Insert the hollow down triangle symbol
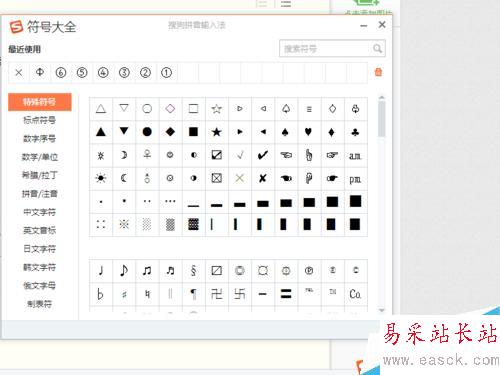Image resolution: width=500 pixels, height=375 pixels. [124, 109]
